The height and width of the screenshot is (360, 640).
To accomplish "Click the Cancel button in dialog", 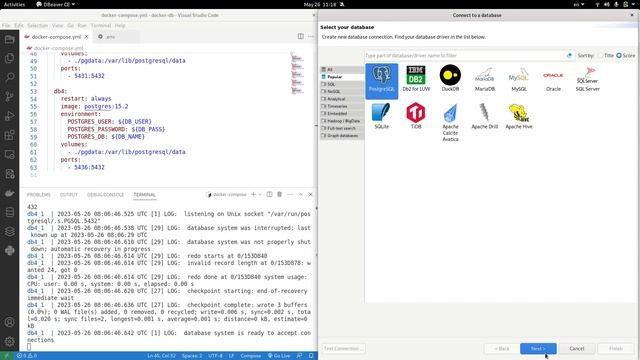I will click(577, 349).
